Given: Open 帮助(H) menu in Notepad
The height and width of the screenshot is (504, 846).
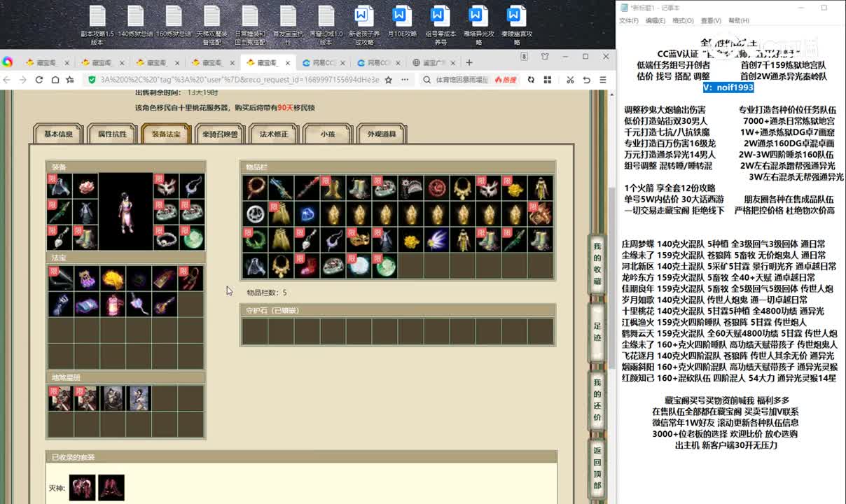Looking at the screenshot, I should point(738,21).
